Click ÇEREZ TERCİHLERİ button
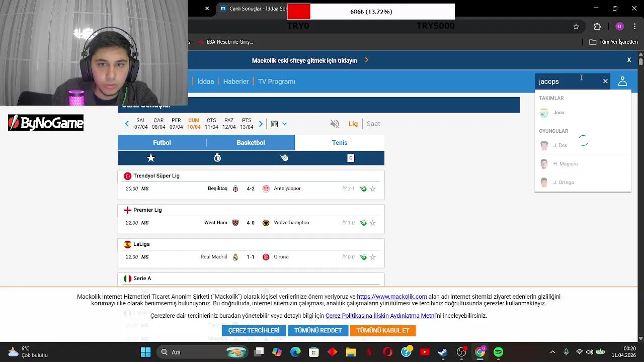The width and height of the screenshot is (644, 362). coord(254,330)
